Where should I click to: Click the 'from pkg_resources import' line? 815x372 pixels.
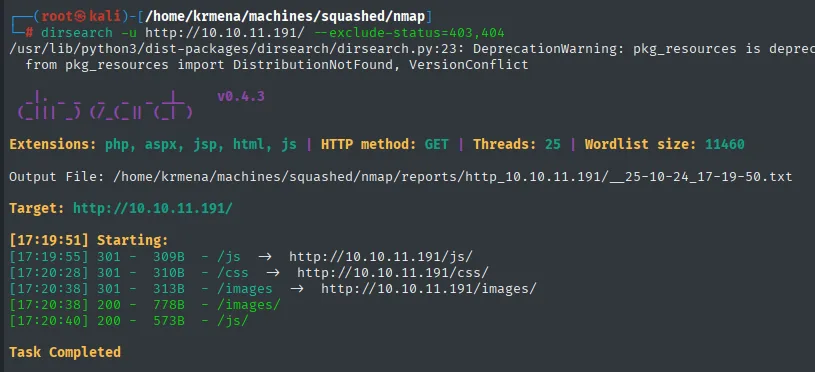pyautogui.click(x=277, y=65)
